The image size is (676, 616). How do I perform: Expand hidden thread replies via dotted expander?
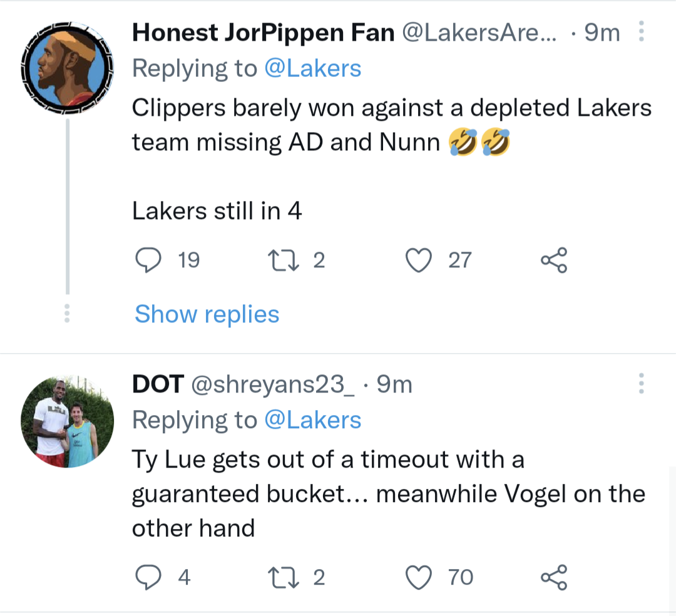pyautogui.click(x=67, y=314)
